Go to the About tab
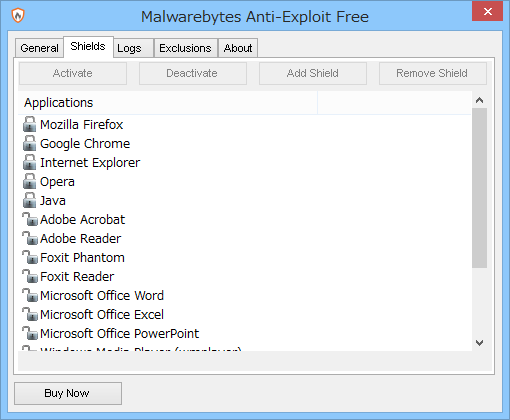 (x=238, y=48)
